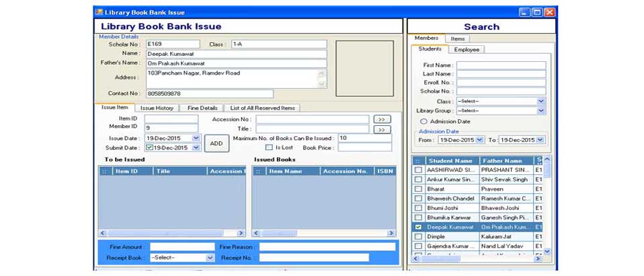Check the box for AASHIRWAD SI... row
This screenshot has width=644, height=276.
[417, 170]
